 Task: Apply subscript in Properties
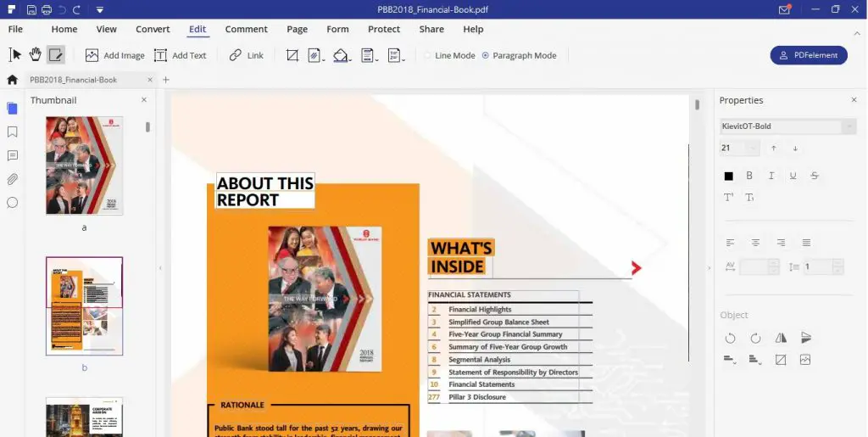pos(749,197)
